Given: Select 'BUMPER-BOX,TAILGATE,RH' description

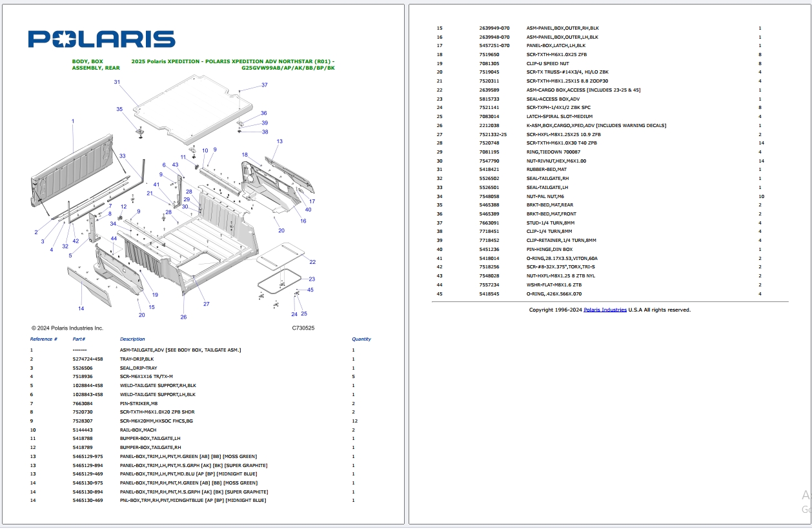Looking at the screenshot, I should click(150, 447).
